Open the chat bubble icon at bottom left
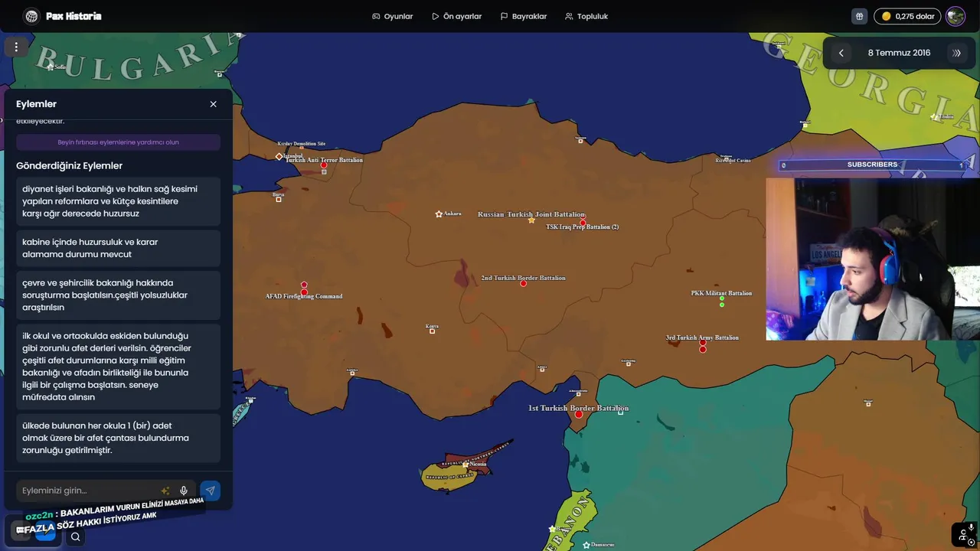 point(21,530)
